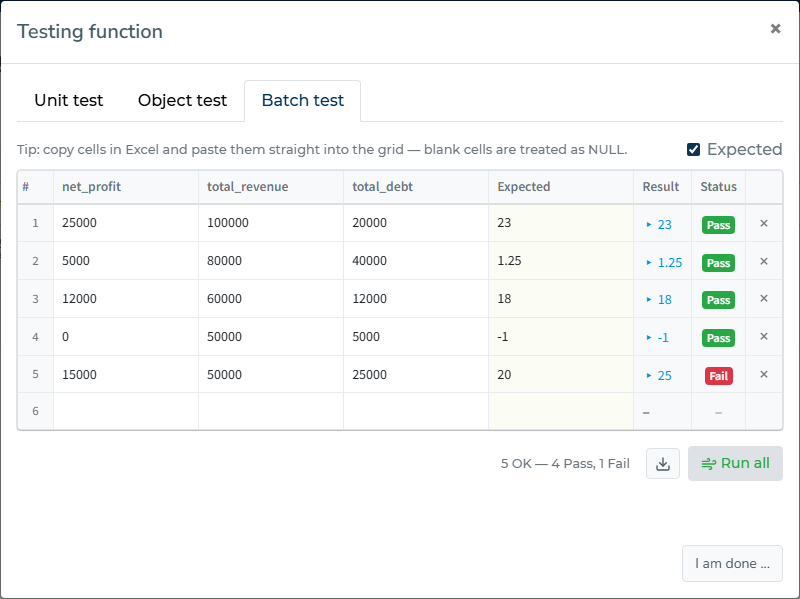Toggle the Expected checkbox
Screen dimensions: 800x599
coord(693,149)
